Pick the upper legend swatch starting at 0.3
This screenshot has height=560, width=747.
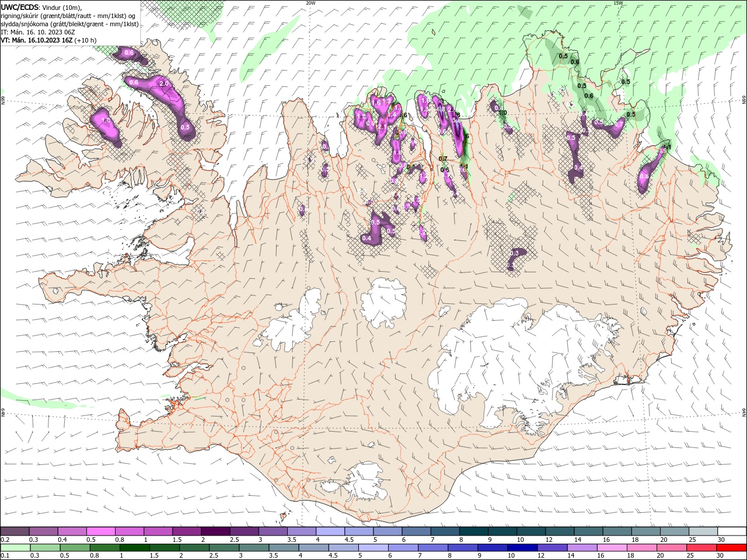pos(44,531)
